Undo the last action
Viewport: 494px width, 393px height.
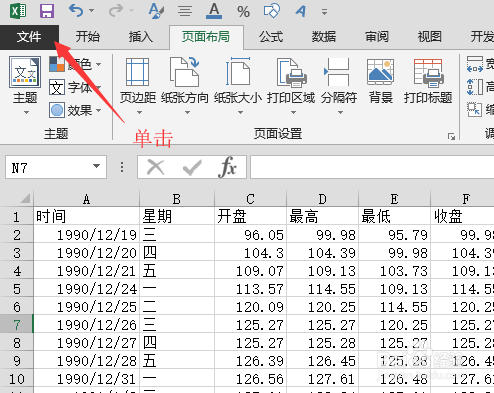pyautogui.click(x=76, y=11)
